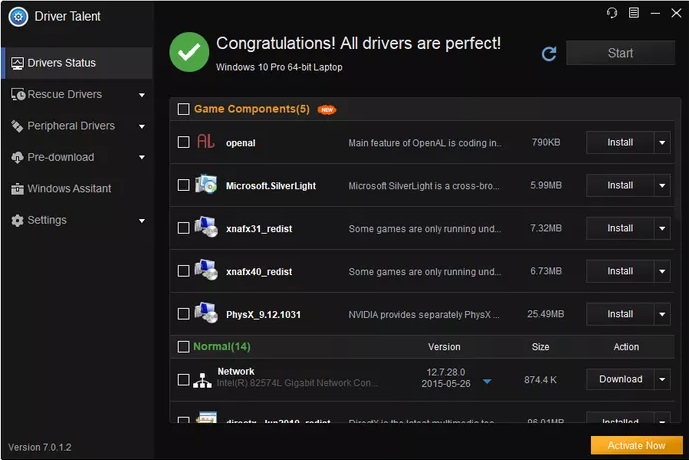Install Microsoft.SilverLight component
689x460 pixels.
pyautogui.click(x=620, y=185)
